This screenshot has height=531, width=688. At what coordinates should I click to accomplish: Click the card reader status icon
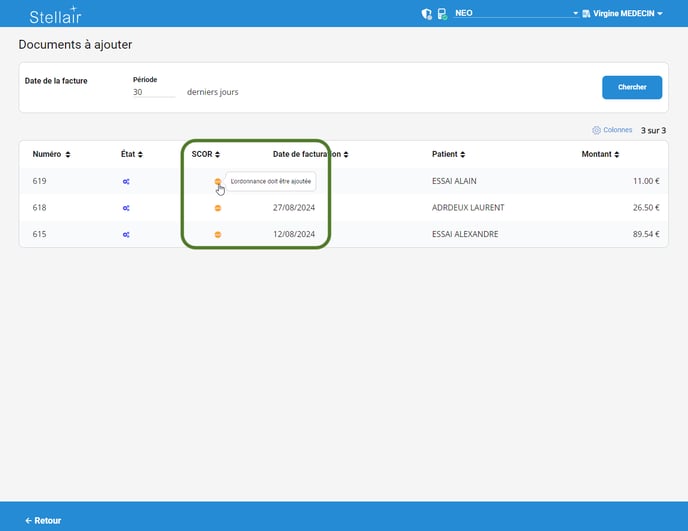441,14
